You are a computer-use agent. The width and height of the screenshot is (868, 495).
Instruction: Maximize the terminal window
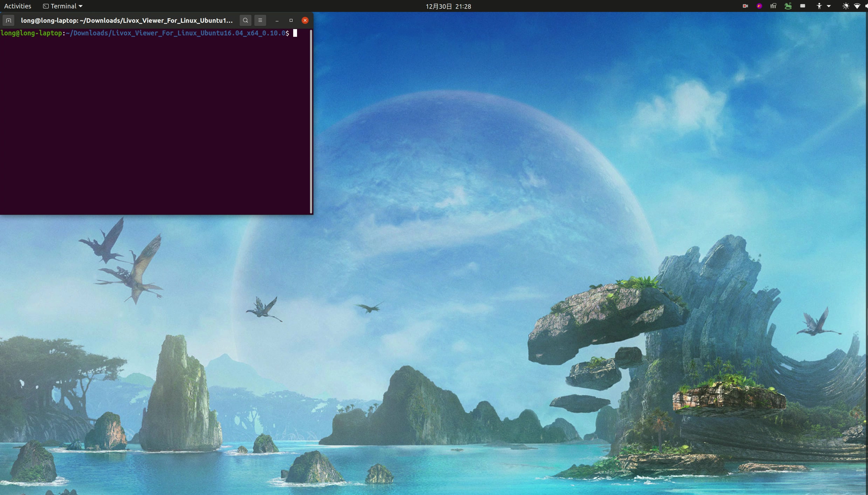[291, 20]
